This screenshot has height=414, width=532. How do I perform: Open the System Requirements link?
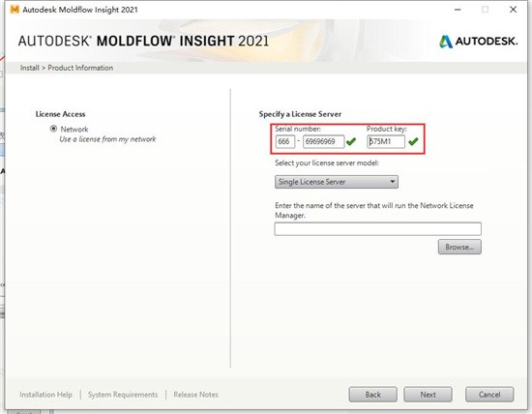[x=123, y=395]
